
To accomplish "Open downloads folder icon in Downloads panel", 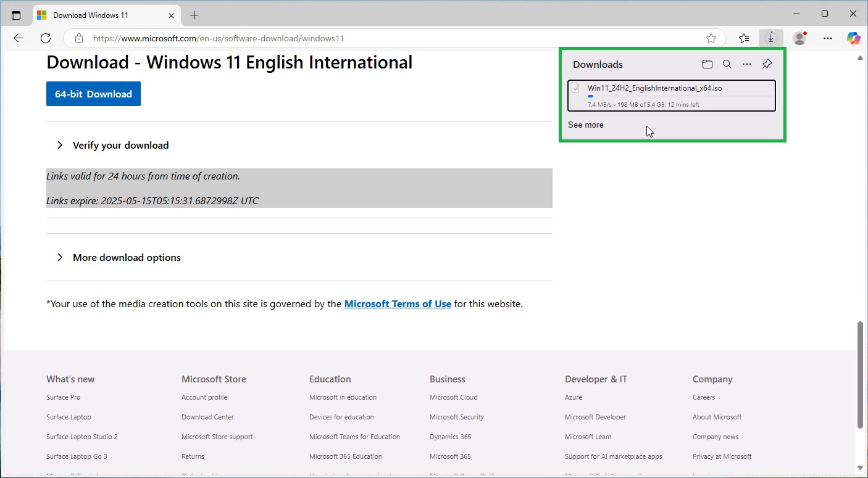I will point(707,64).
